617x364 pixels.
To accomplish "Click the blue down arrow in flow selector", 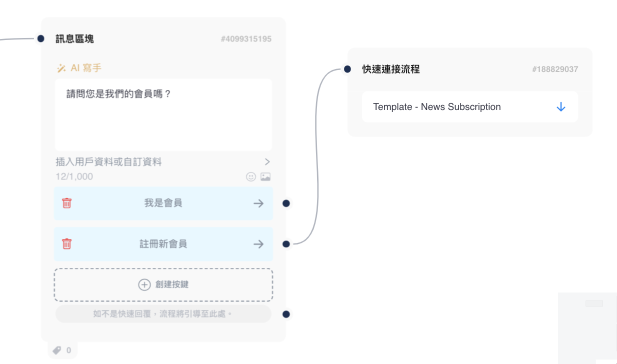I will click(x=560, y=107).
